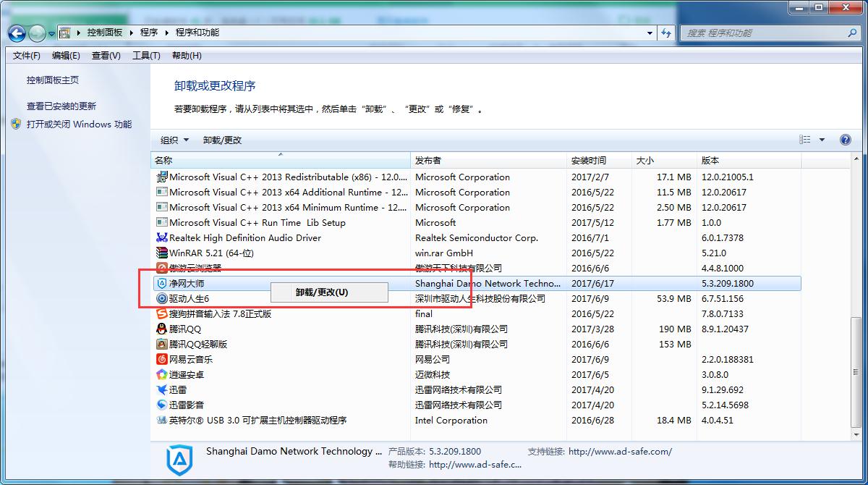Select the 搜狗拼音输入法 icon
868x485 pixels.
tap(162, 314)
